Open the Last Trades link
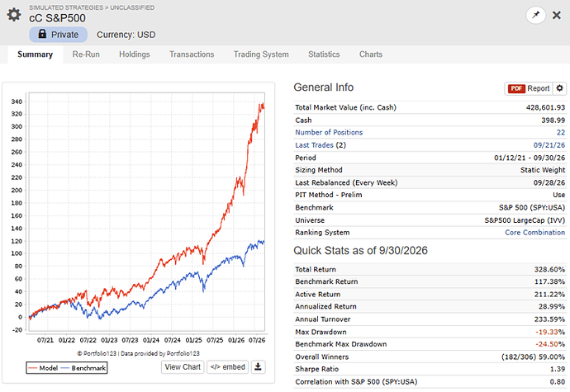Image resolution: width=570 pixels, height=392 pixels. click(x=315, y=145)
